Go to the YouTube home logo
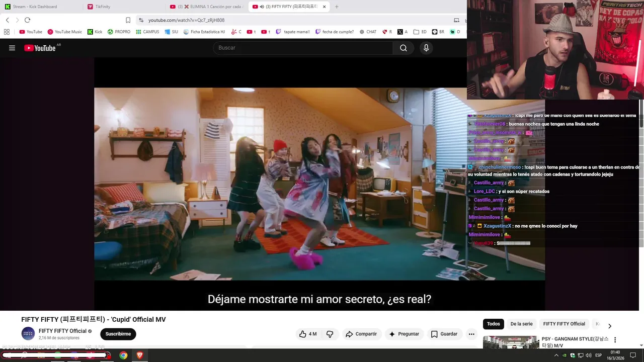The width and height of the screenshot is (644, 362). [40, 48]
